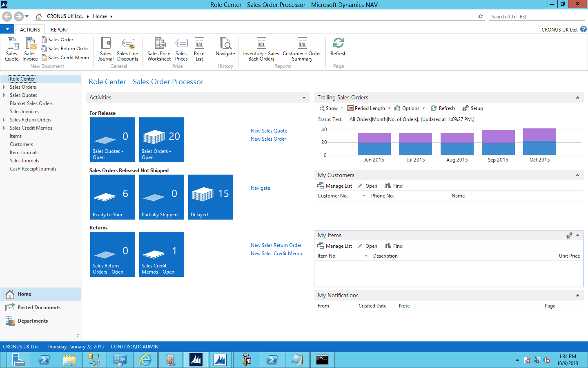Expand the Sales Quotes tree node
The width and height of the screenshot is (588, 368).
click(x=4, y=95)
